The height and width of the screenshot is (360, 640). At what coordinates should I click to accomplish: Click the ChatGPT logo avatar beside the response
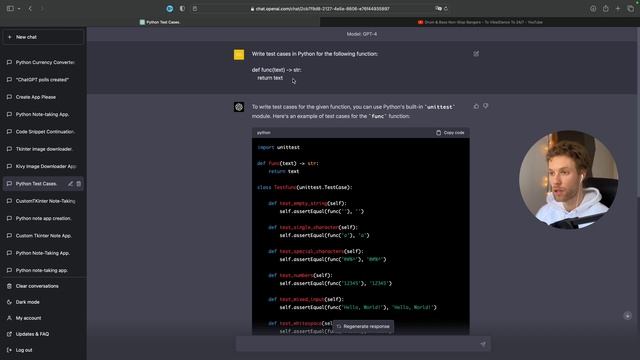pyautogui.click(x=239, y=107)
